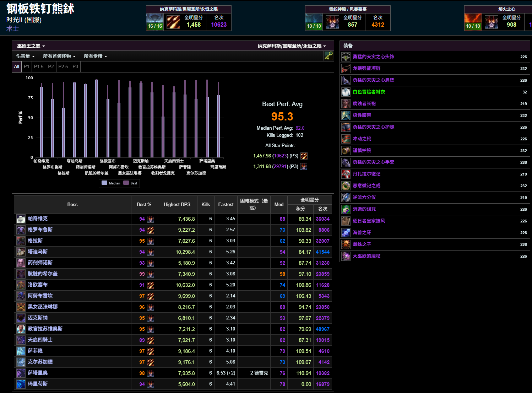Screen dimensions: 532x393
Task: Click the raid zone thumbnail in the 熔火之心 box
Action: 473,22
